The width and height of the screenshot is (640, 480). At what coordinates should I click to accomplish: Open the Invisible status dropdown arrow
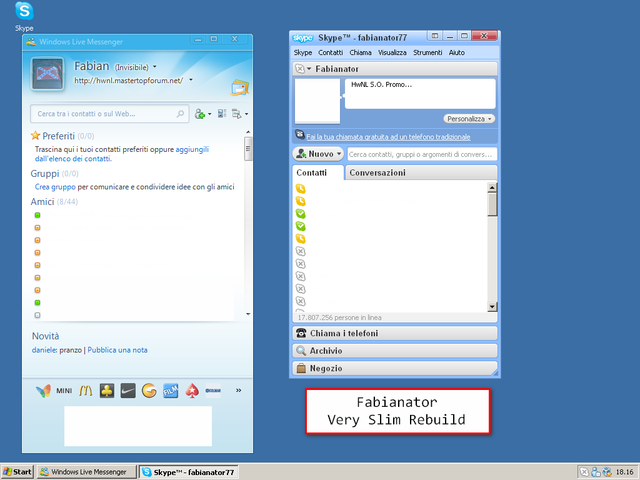click(x=155, y=67)
